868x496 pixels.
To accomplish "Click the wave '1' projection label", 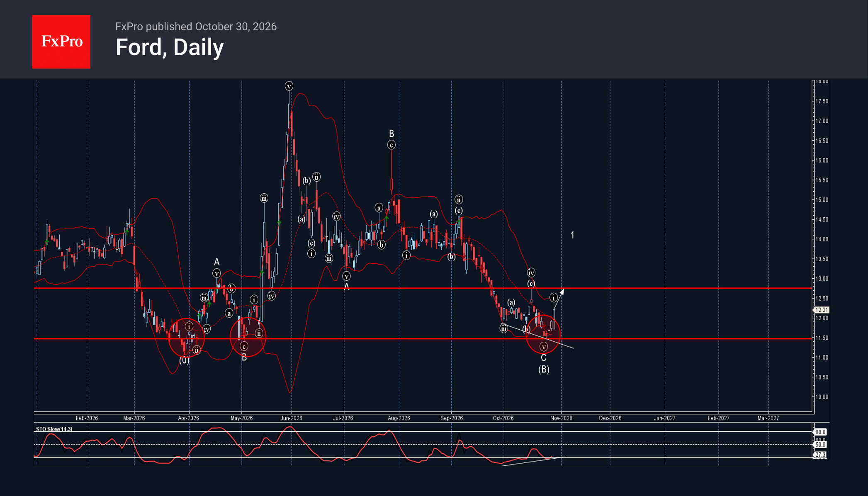I will coord(572,235).
